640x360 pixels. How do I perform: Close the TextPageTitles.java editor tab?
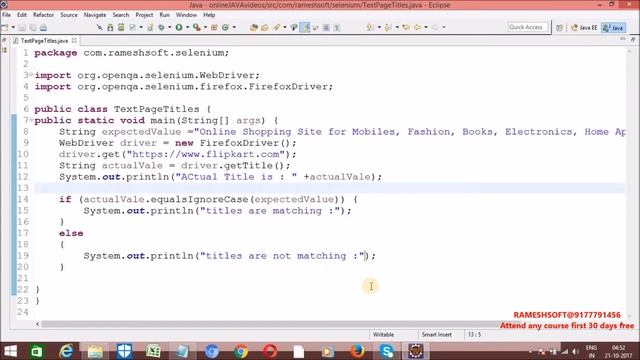(x=74, y=40)
